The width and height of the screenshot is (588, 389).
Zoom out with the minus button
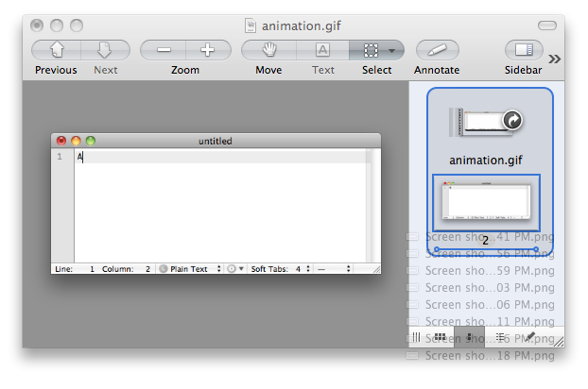coord(164,50)
